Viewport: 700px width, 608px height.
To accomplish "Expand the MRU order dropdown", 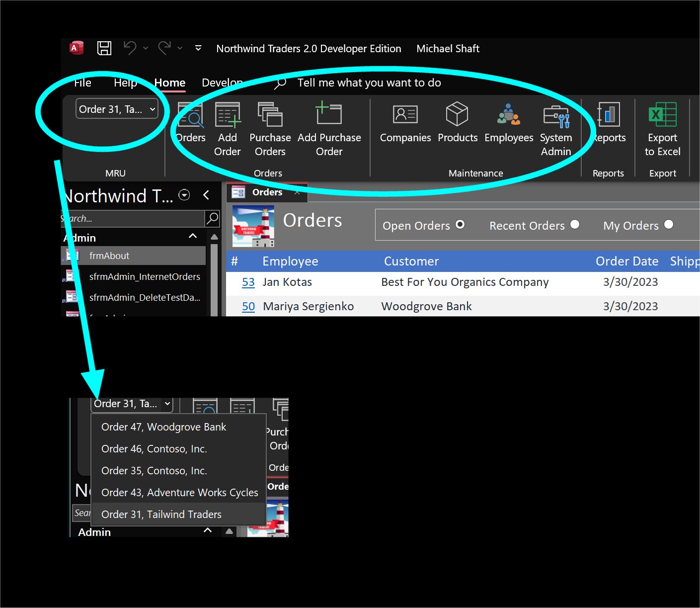I will tap(152, 109).
